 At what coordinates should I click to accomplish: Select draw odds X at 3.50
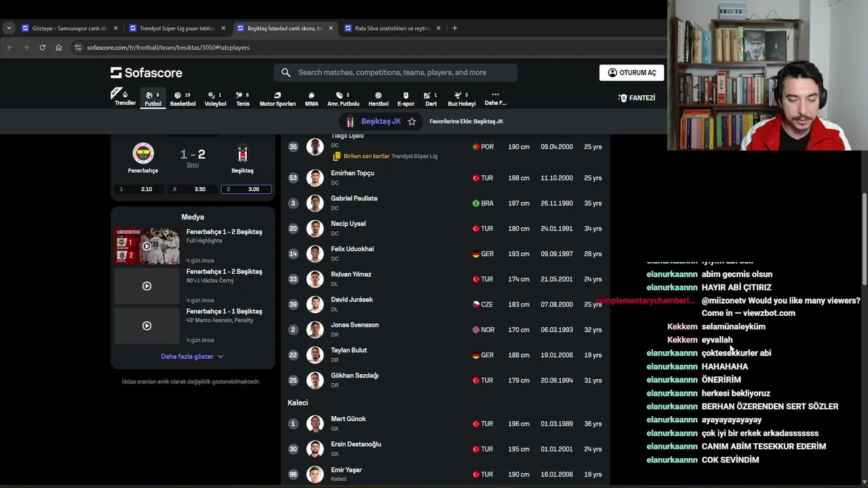[x=193, y=189]
